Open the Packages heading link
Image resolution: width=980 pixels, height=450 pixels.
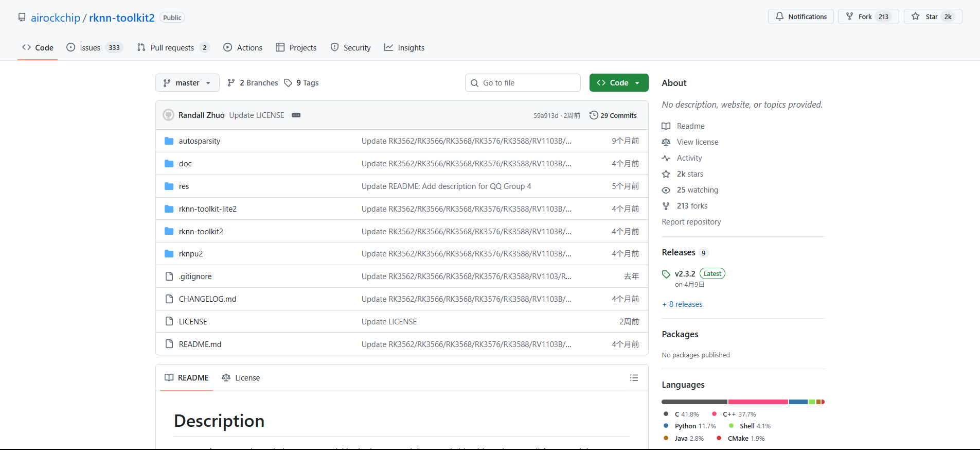point(680,334)
